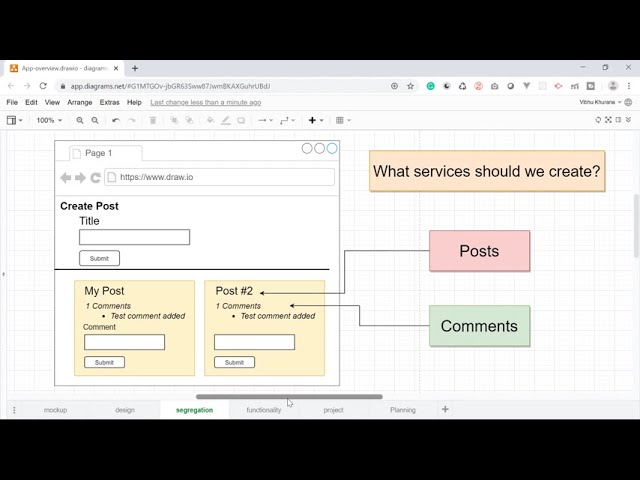The width and height of the screenshot is (640, 480).
Task: Switch to the mockup page tab
Action: 56,410
